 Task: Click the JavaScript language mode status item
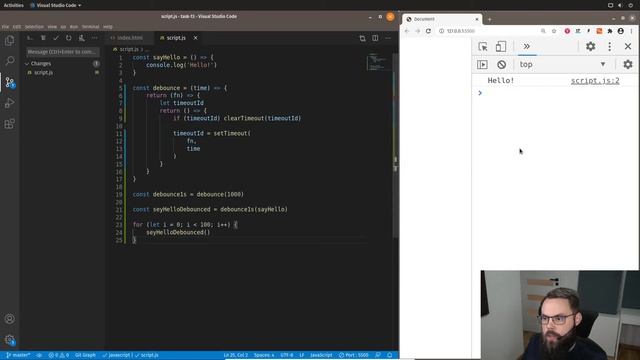321,355
